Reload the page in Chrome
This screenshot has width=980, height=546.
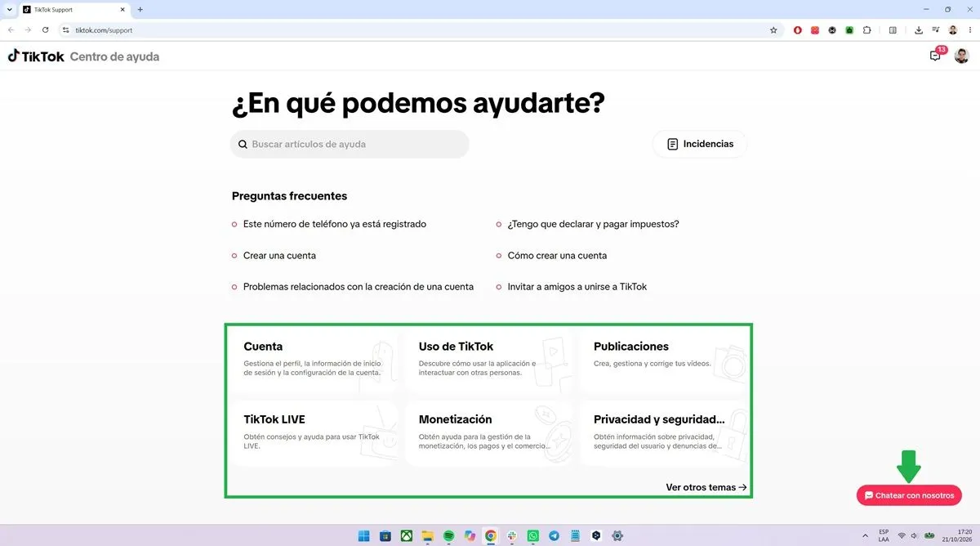[x=46, y=30]
